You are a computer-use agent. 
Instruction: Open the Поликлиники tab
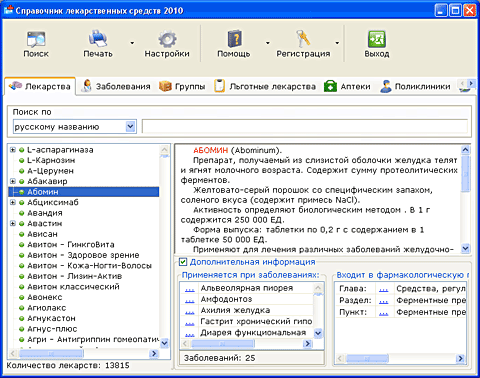pyautogui.click(x=415, y=87)
